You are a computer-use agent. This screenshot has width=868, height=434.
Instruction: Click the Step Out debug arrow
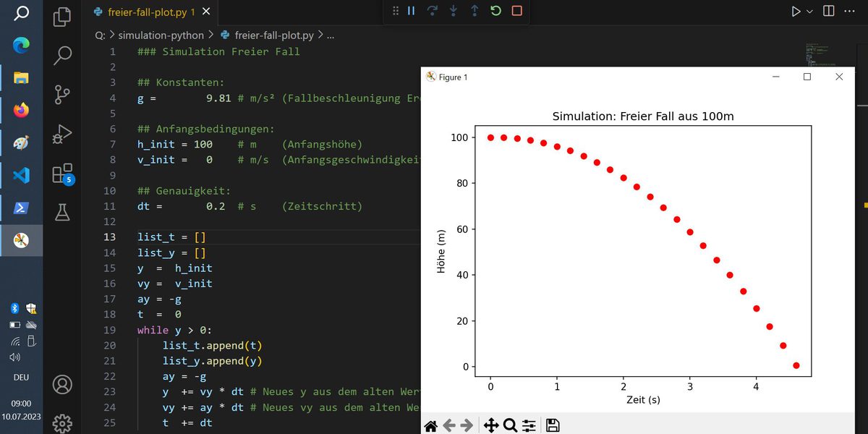pos(475,11)
